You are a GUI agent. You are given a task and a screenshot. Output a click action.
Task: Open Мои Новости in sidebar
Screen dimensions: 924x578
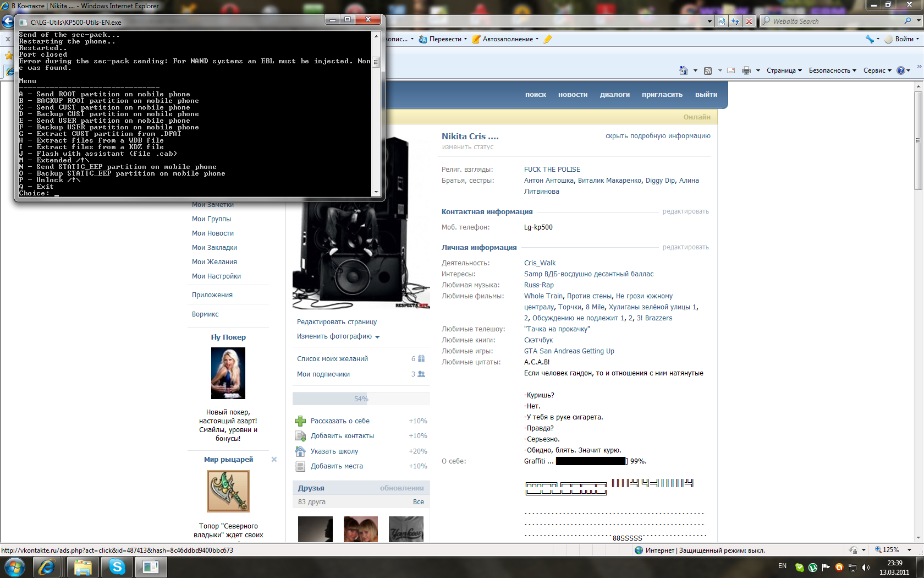point(213,233)
